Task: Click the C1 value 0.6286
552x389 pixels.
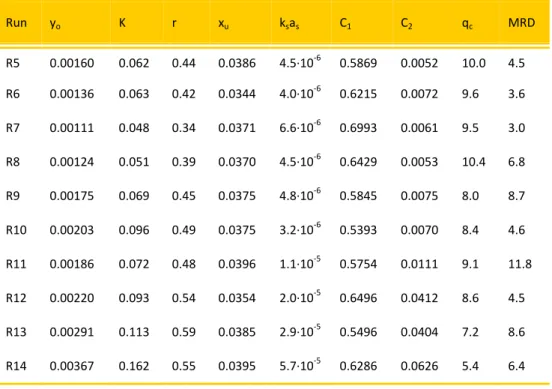Action: tap(358, 366)
